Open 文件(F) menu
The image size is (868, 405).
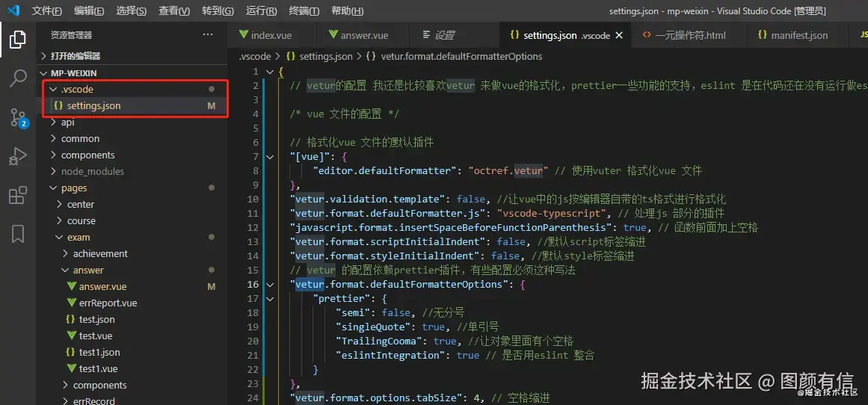47,11
